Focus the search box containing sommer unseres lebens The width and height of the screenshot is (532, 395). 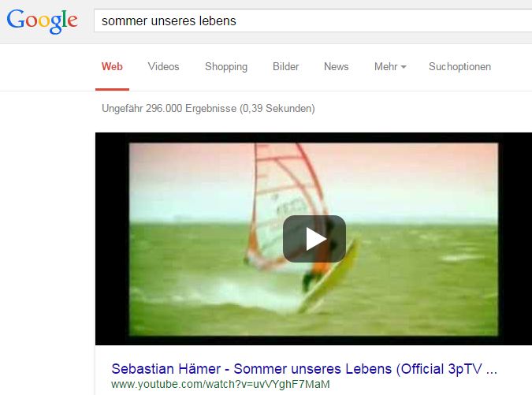pos(313,20)
